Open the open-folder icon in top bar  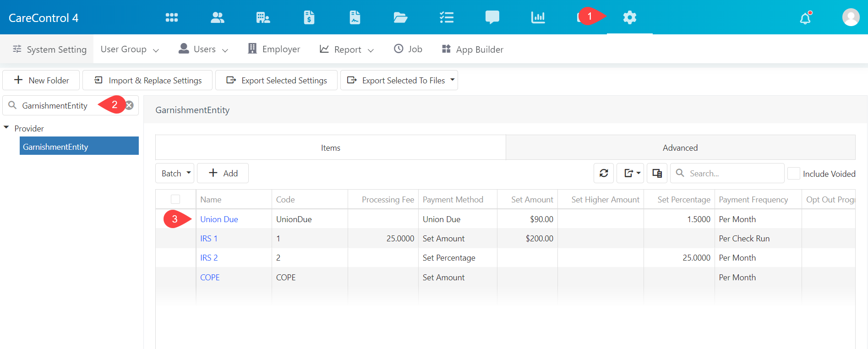click(400, 17)
